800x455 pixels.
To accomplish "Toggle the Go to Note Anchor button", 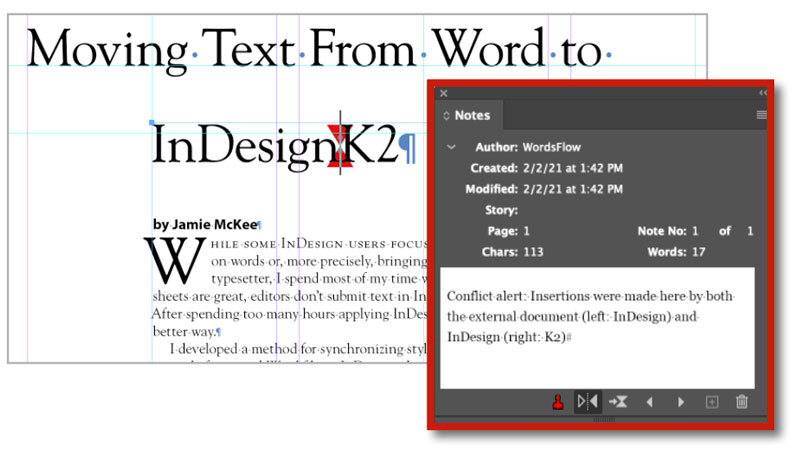I will (588, 402).
